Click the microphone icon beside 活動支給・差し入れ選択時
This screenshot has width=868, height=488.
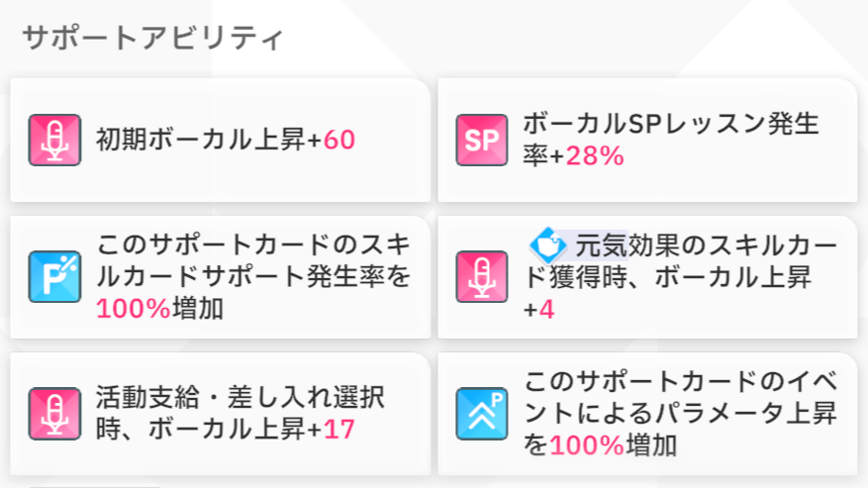[54, 414]
